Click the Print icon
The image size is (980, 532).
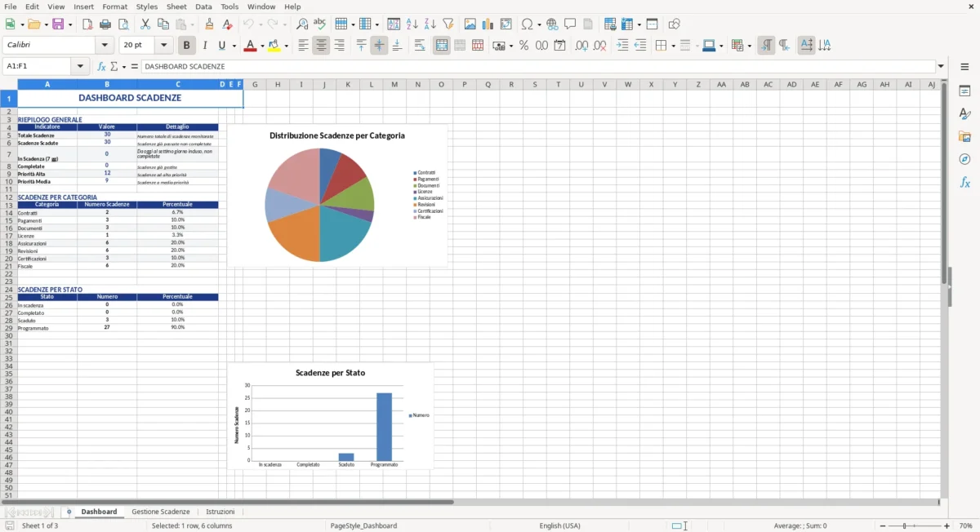[105, 24]
